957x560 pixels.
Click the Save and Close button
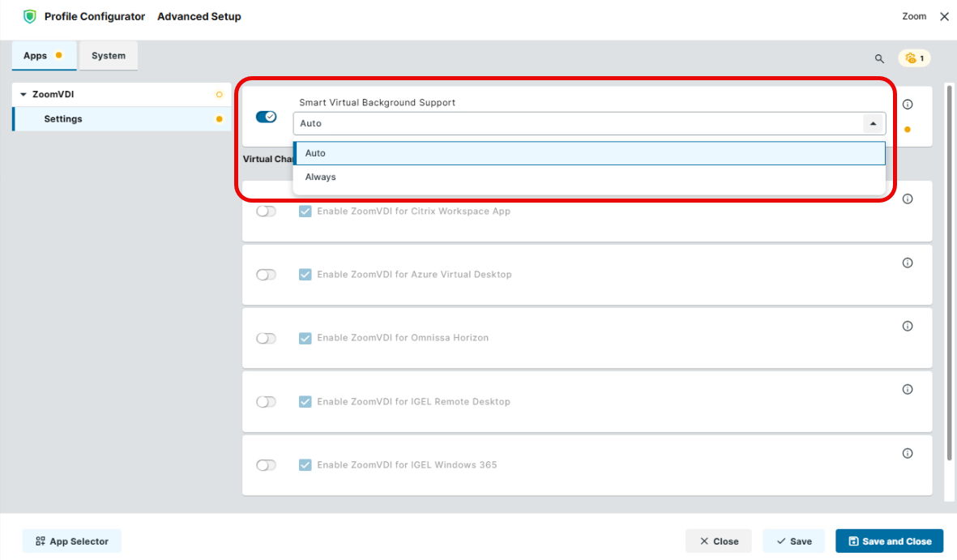(889, 541)
